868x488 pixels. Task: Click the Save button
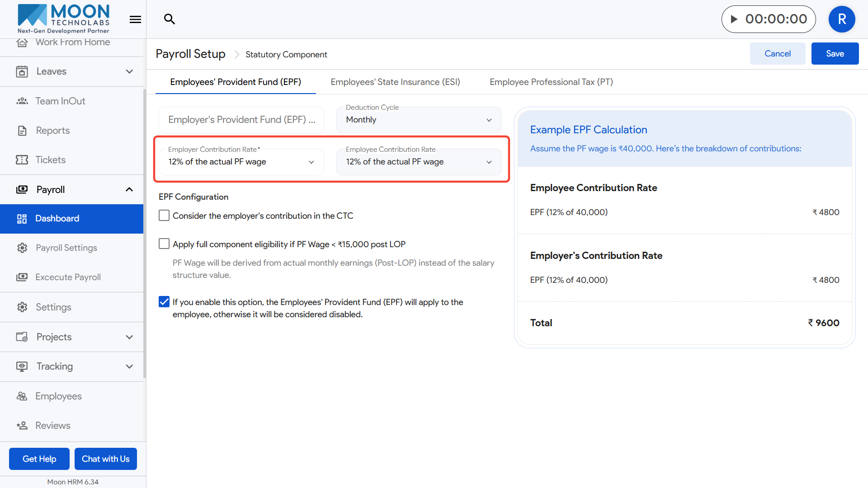tap(835, 53)
